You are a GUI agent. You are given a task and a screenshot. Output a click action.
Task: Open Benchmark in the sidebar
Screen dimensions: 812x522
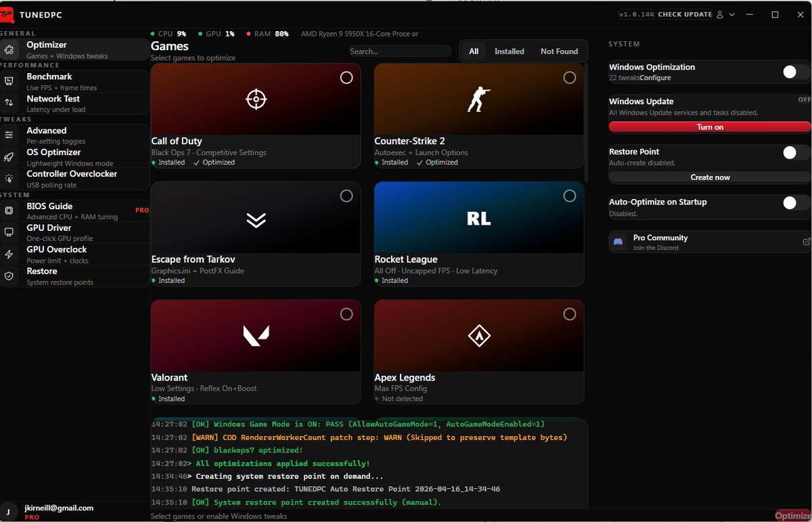pos(74,81)
